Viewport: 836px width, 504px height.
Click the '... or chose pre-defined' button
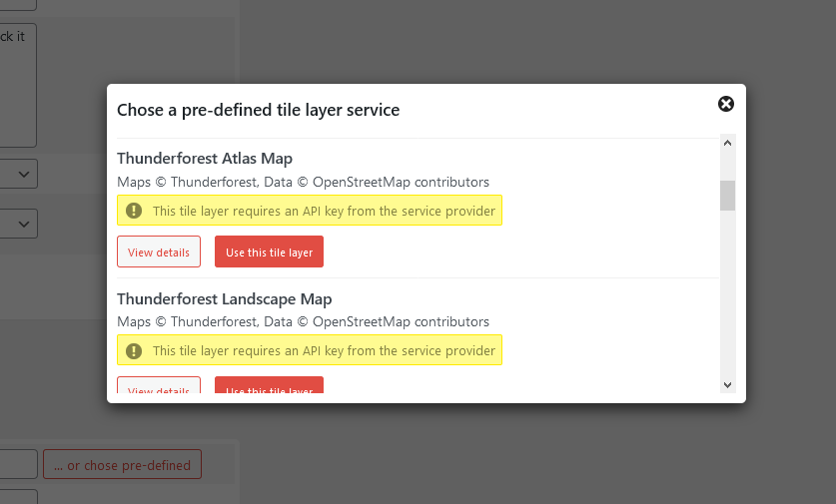click(x=122, y=464)
